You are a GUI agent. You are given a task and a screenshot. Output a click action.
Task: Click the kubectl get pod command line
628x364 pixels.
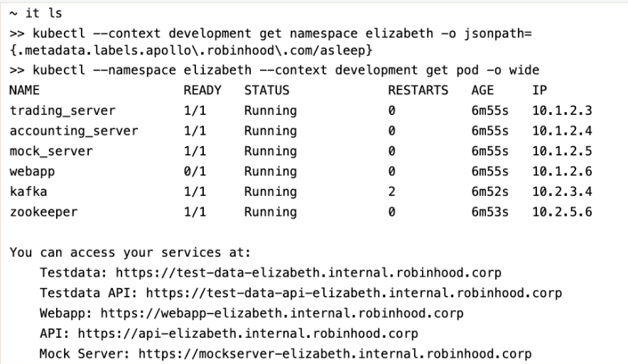(274, 70)
